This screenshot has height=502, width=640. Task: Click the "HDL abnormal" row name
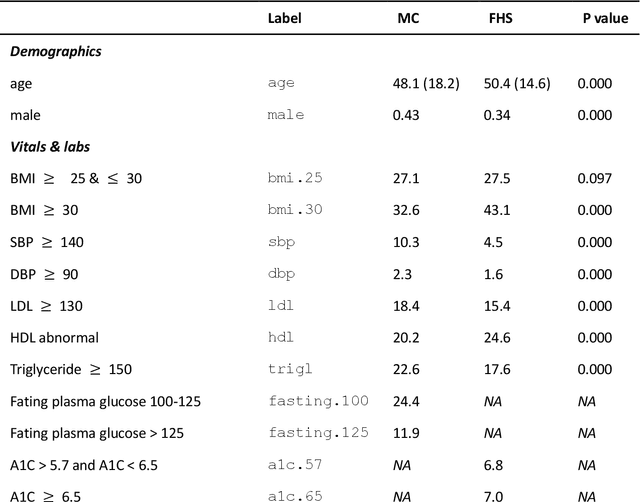point(55,338)
